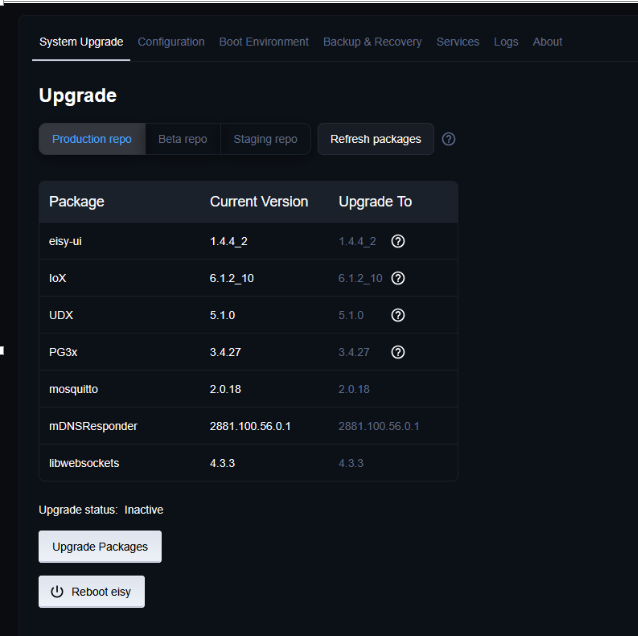Click the libwebsockets package name
The image size is (638, 636).
[x=84, y=463]
